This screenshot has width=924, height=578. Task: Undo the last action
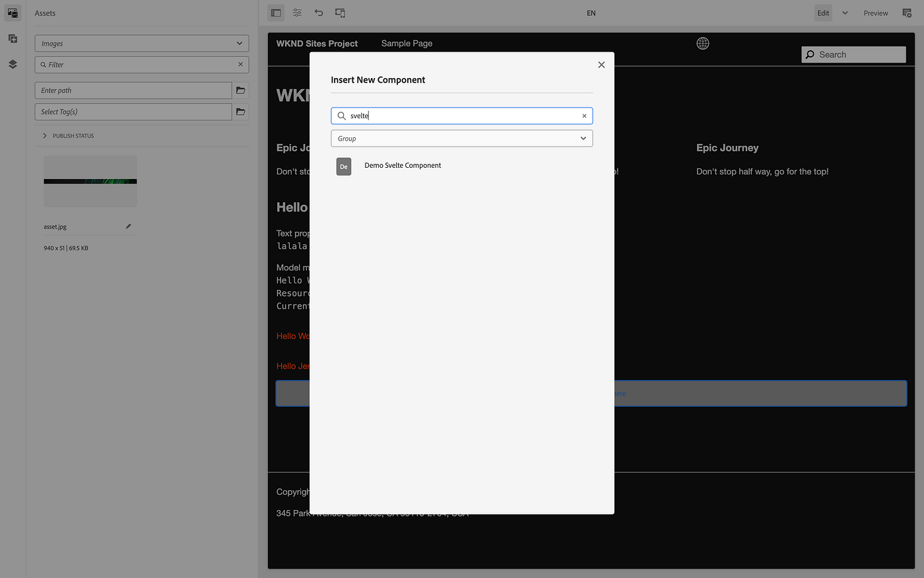point(319,13)
